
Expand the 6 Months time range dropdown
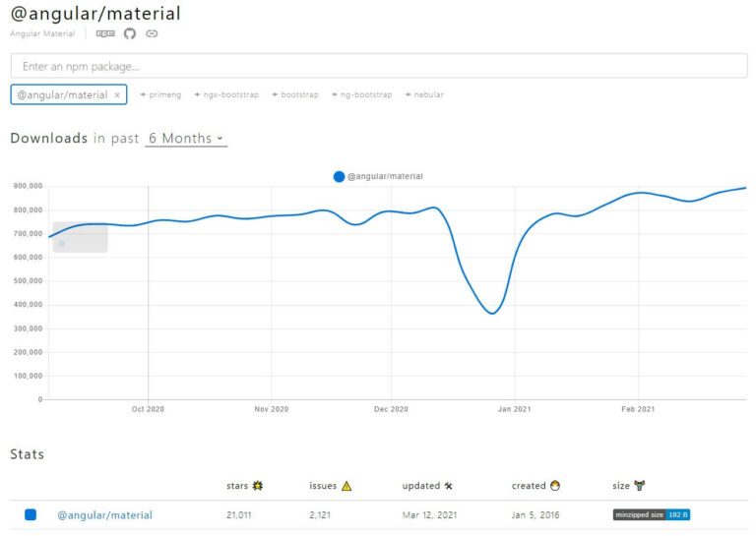pyautogui.click(x=186, y=139)
